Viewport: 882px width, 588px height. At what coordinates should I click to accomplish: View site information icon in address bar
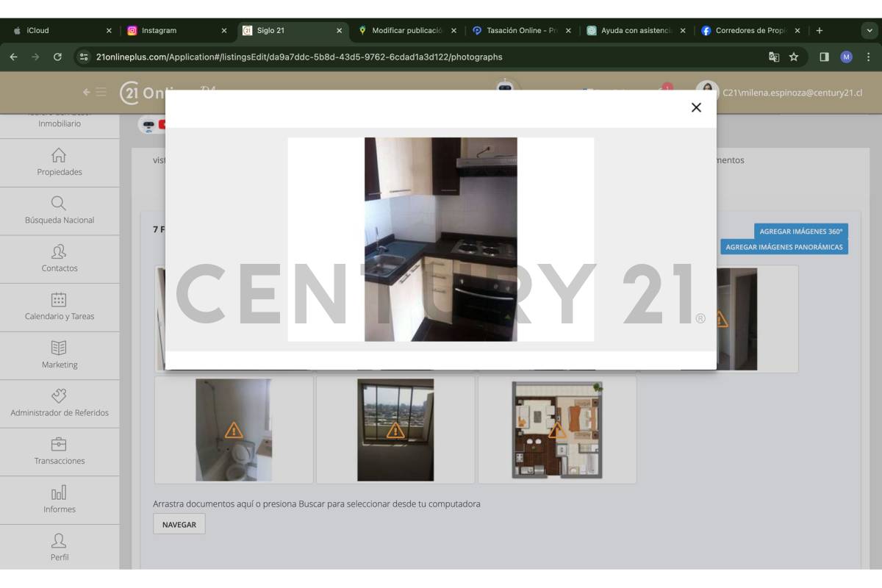click(x=84, y=57)
